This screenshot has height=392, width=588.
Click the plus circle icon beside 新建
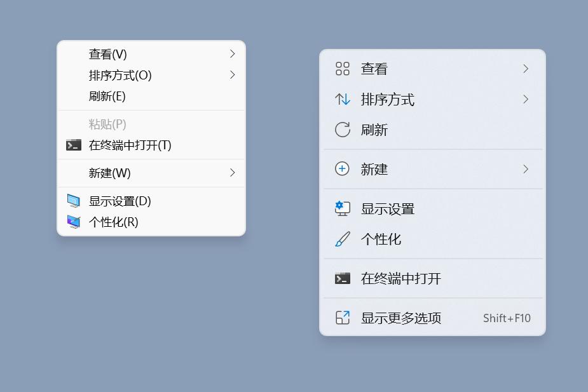coord(342,169)
